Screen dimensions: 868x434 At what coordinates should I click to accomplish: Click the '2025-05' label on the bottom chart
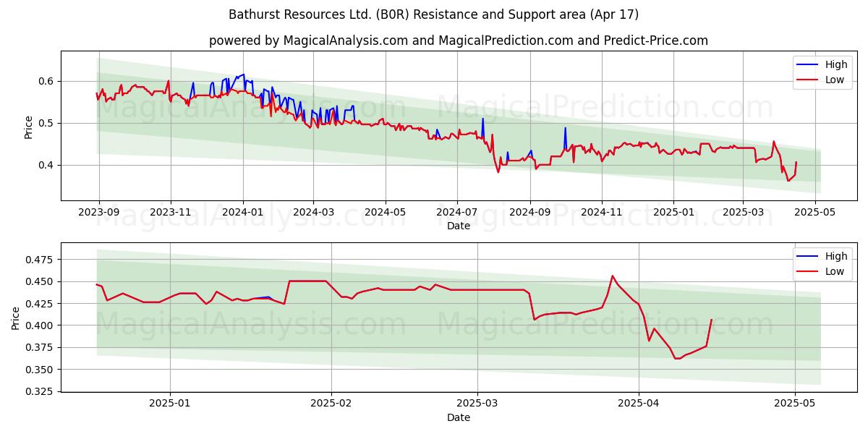(795, 404)
